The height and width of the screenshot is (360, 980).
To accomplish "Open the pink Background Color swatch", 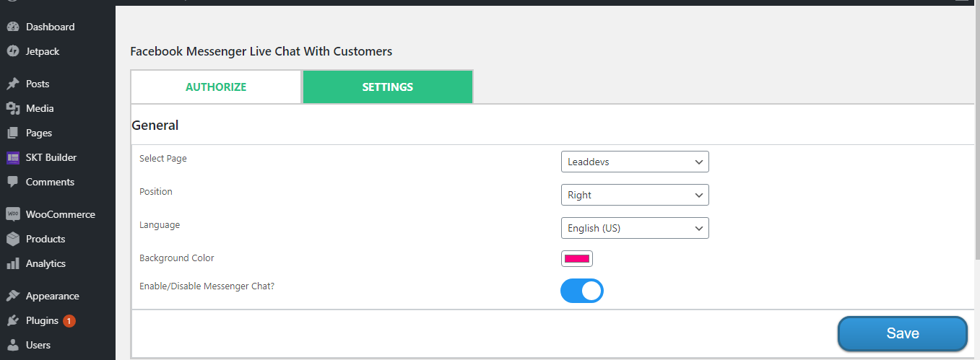I will point(577,258).
